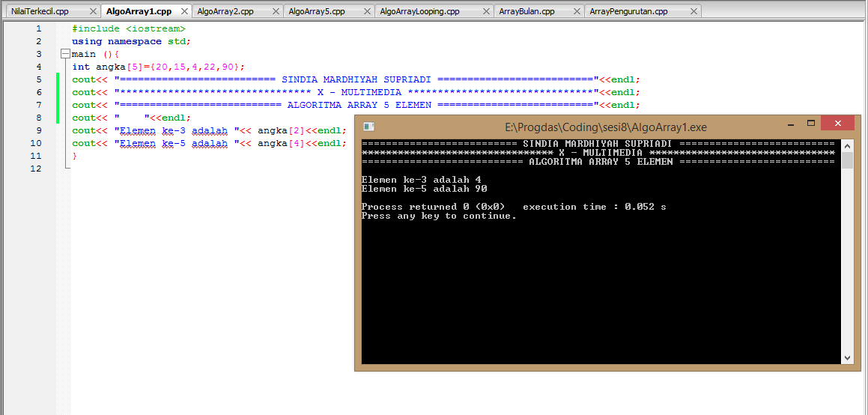Screen dimensions: 868x415
Task: Click the X - MULTIMEDIA code line
Action: click(x=356, y=92)
